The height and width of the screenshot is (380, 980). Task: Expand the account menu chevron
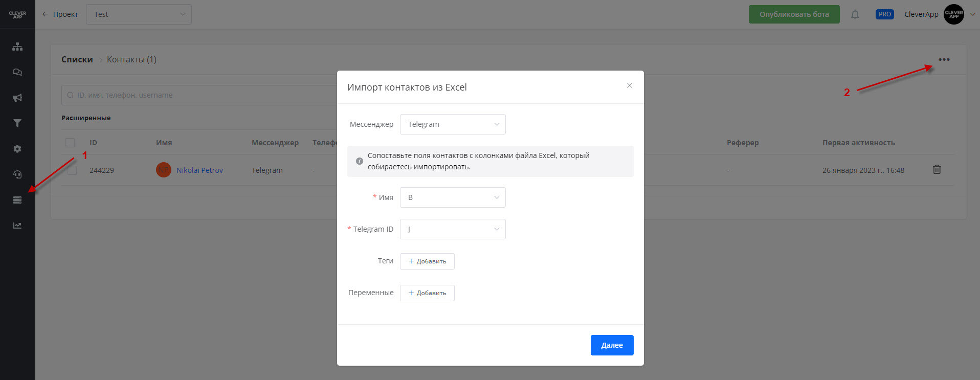pyautogui.click(x=973, y=14)
